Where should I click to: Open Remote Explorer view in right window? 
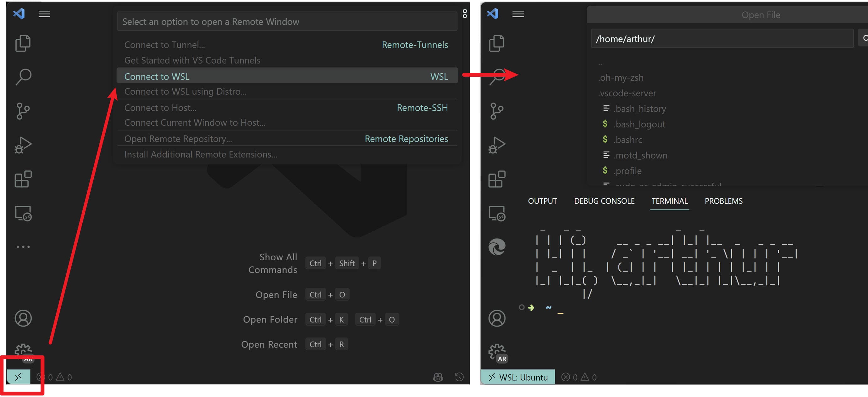(x=497, y=213)
